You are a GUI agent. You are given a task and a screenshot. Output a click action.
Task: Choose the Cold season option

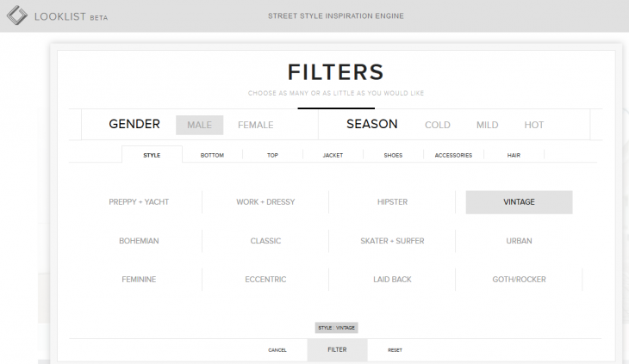[x=438, y=125]
